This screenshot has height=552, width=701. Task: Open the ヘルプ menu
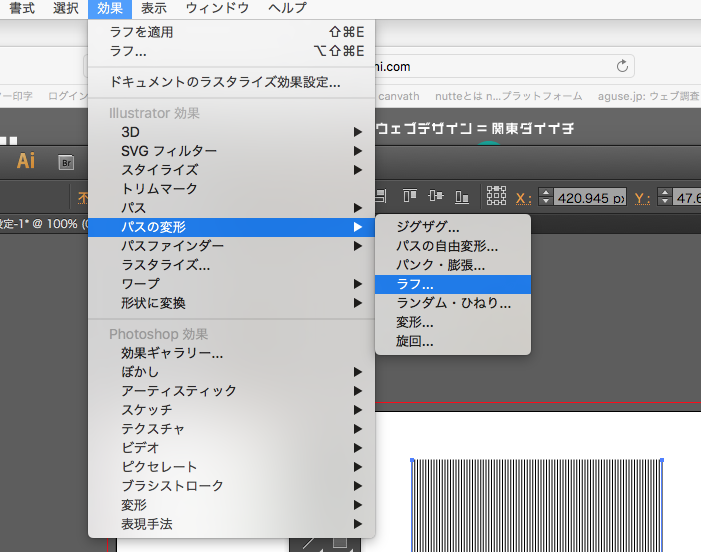click(x=287, y=8)
